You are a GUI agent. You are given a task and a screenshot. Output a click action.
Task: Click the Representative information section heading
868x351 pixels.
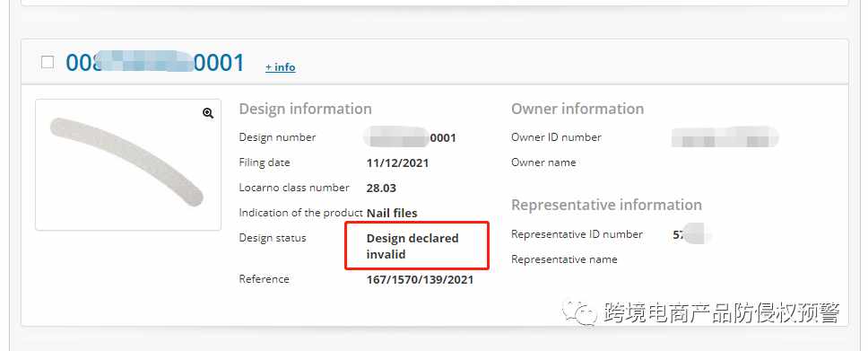(607, 205)
